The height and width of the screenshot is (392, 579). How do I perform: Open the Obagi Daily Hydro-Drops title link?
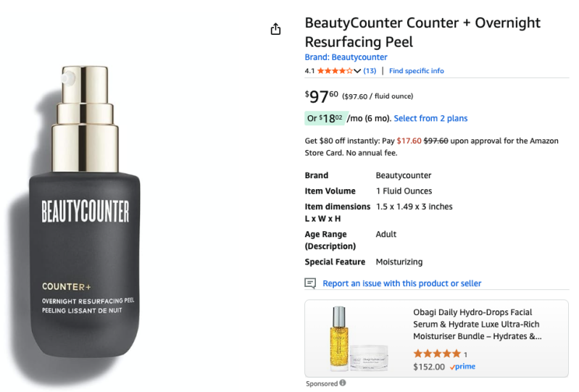[477, 324]
